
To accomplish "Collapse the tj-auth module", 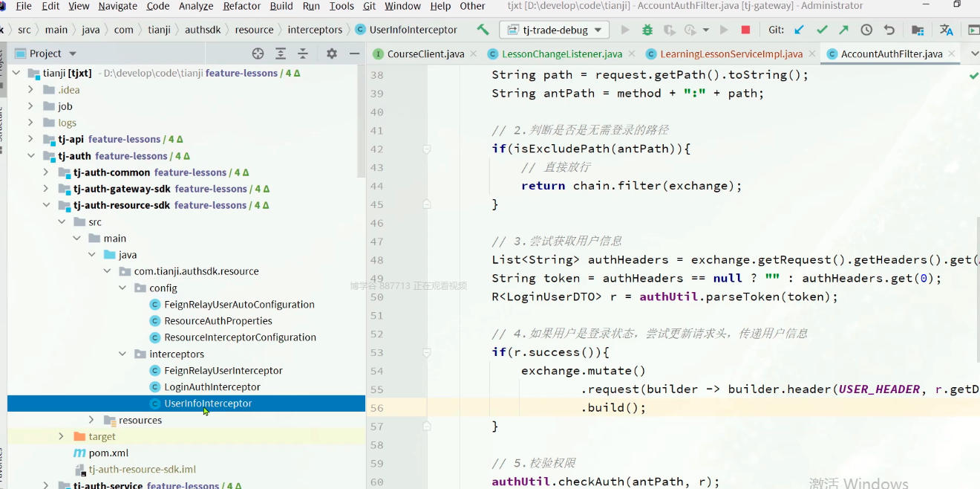I will [30, 156].
